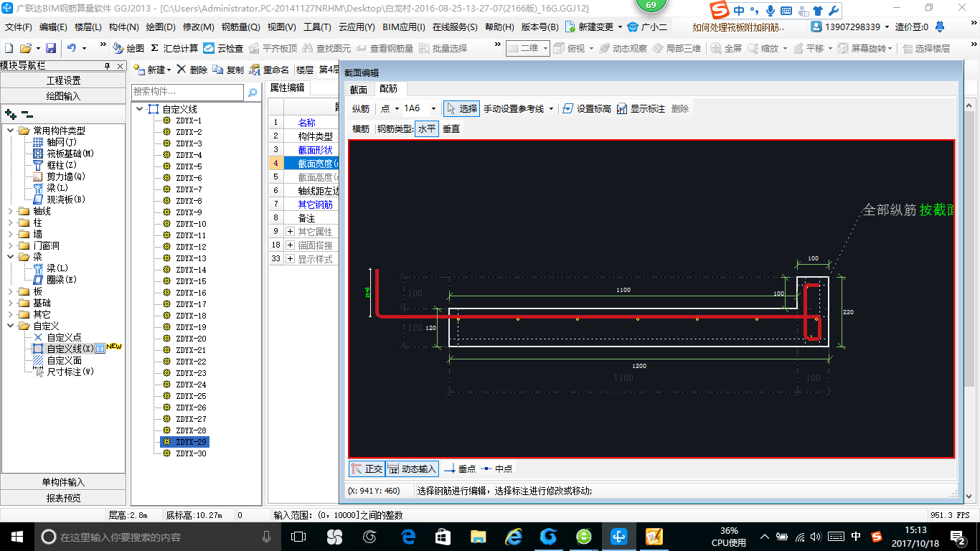Image resolution: width=980 pixels, height=551 pixels.
Task: Open the 新建 new component dropdown
Action: (x=168, y=70)
